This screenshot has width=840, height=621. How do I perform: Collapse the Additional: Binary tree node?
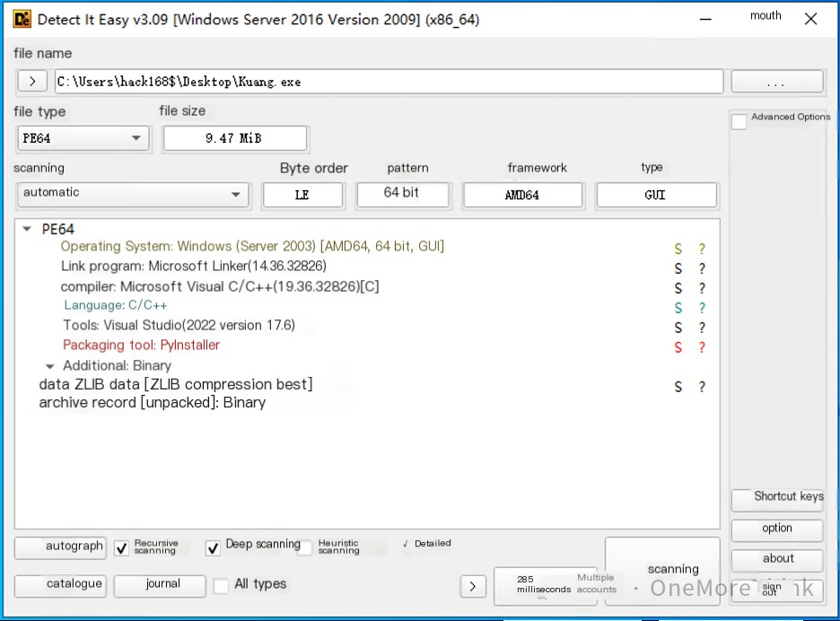click(50, 366)
